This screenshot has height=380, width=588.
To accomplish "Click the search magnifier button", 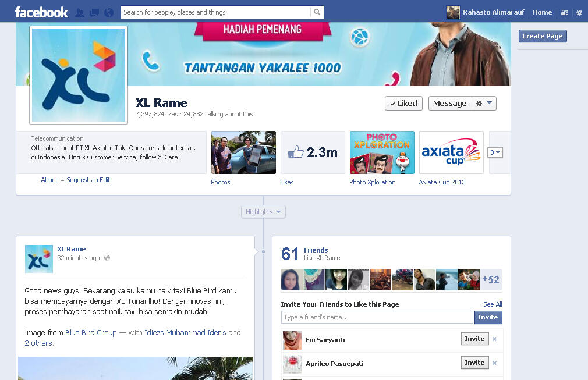I will 317,12.
